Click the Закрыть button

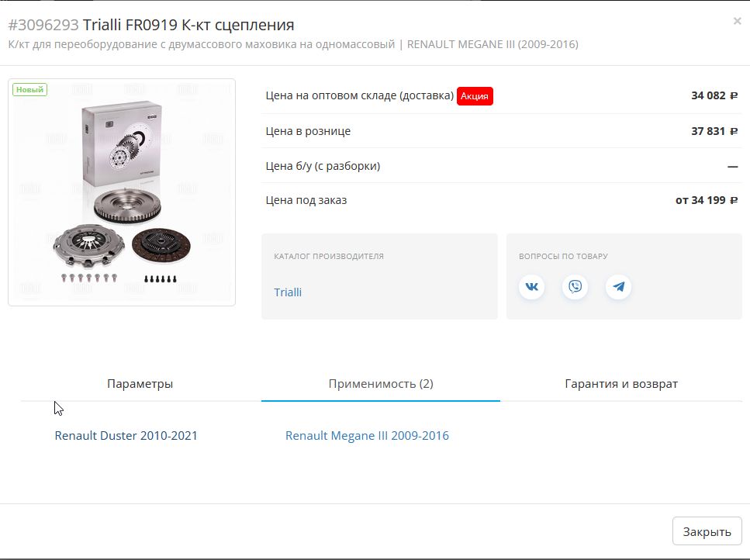(707, 531)
